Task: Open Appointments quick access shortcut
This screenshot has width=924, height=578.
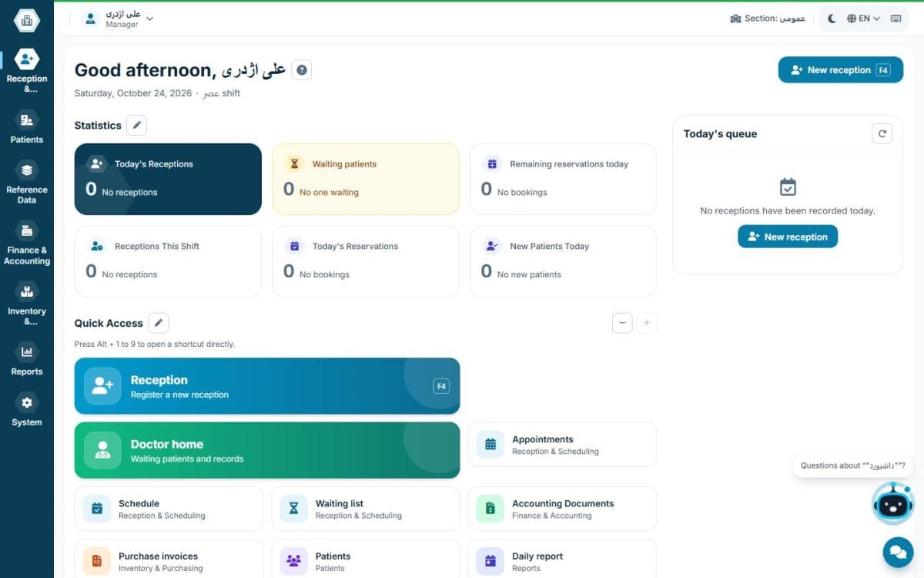Action: click(562, 445)
